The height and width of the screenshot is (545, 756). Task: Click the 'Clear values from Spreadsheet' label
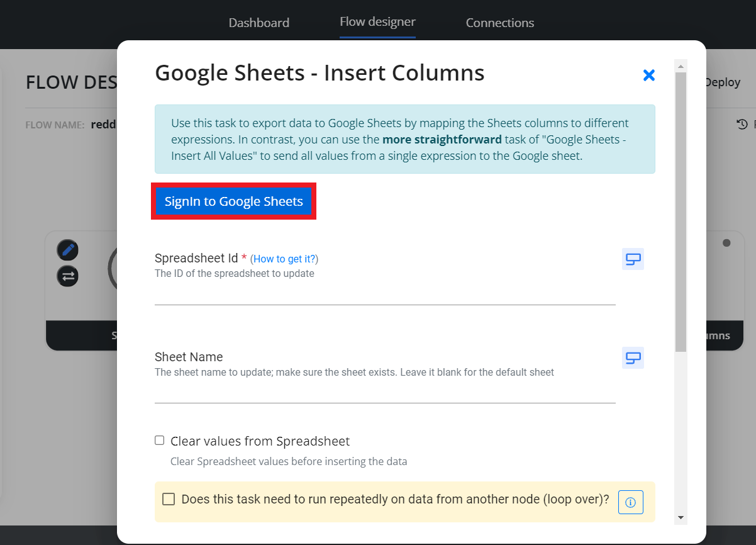click(260, 441)
